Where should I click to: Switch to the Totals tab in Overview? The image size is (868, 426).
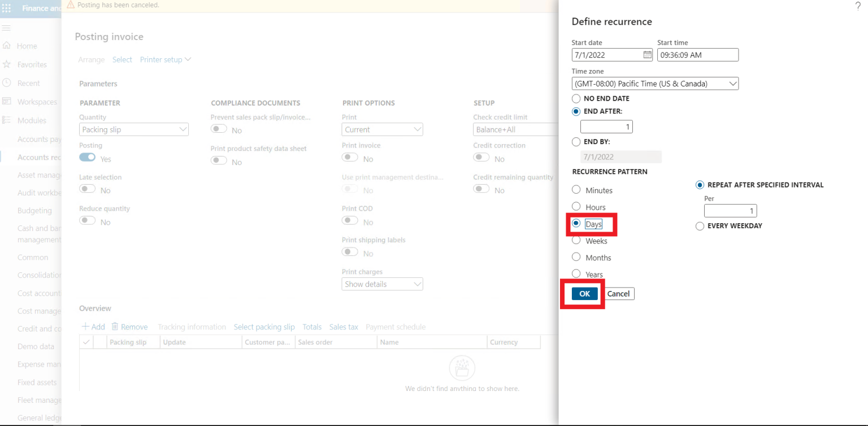[x=312, y=327]
